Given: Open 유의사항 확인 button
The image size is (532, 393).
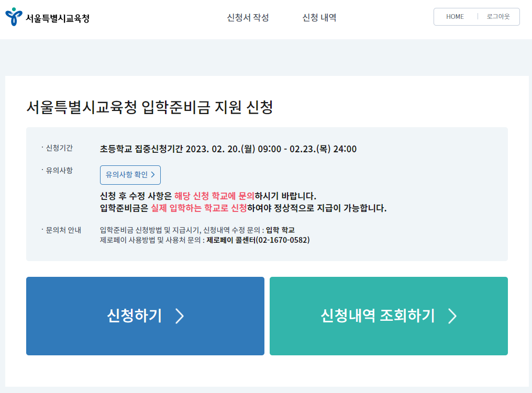Looking at the screenshot, I should click(x=130, y=175).
